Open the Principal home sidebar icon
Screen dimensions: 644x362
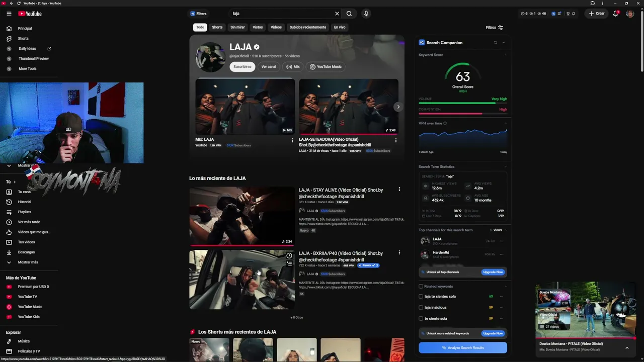(9, 29)
